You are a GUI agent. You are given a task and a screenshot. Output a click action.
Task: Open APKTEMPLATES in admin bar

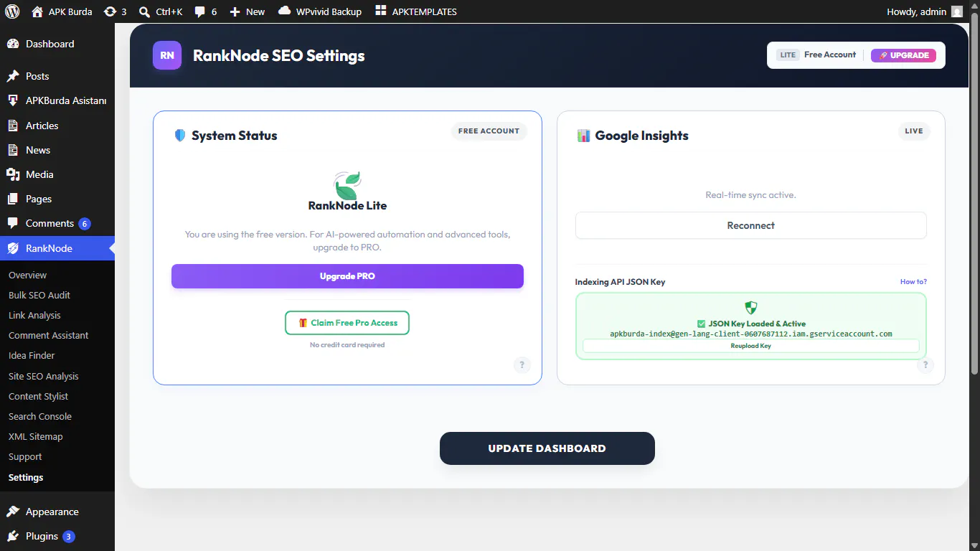click(415, 11)
